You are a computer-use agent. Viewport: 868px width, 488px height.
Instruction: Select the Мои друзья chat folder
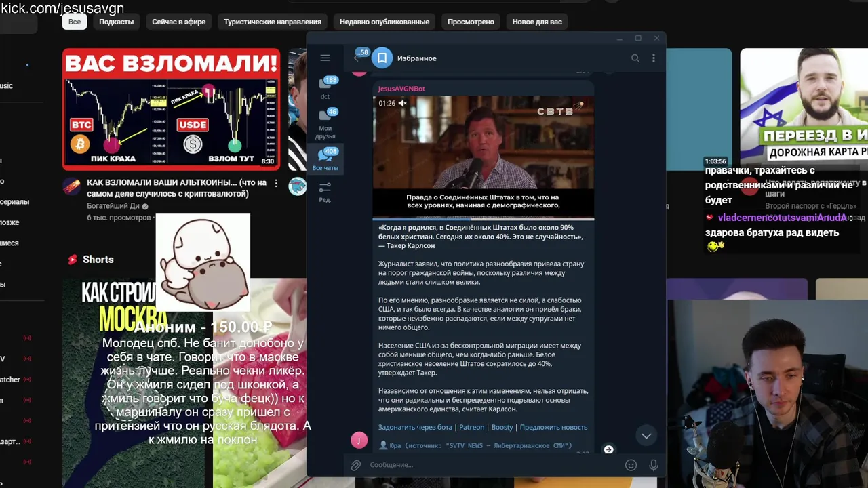(x=325, y=123)
